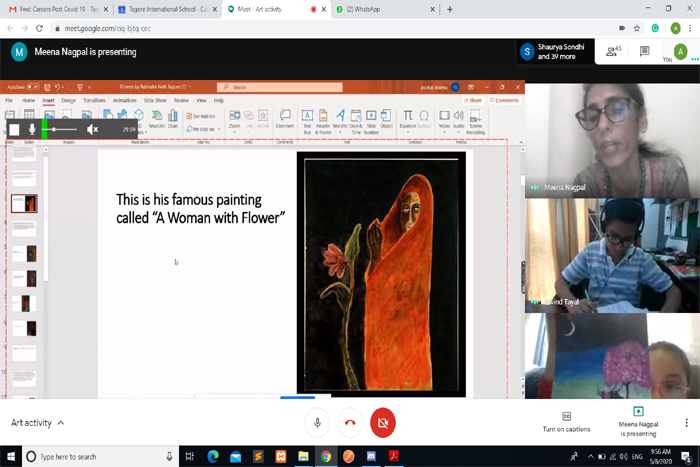
Task: Open the Help ribbon tab
Action: 218,100
